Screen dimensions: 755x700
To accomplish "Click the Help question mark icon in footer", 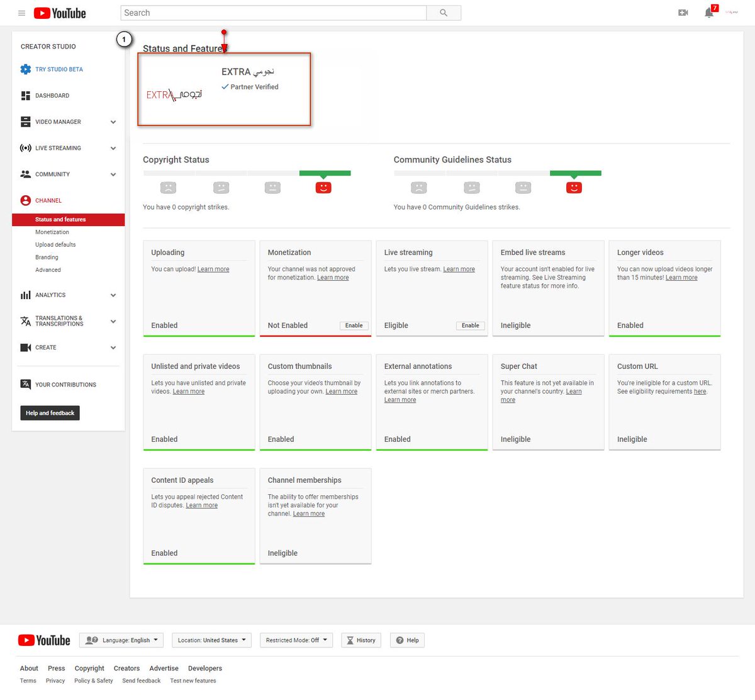I will click(400, 640).
